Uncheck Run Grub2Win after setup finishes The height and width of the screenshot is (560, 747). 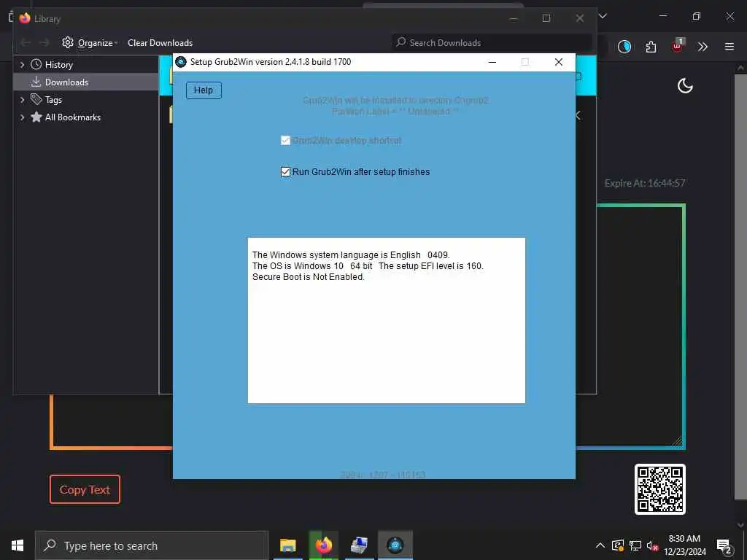(285, 172)
